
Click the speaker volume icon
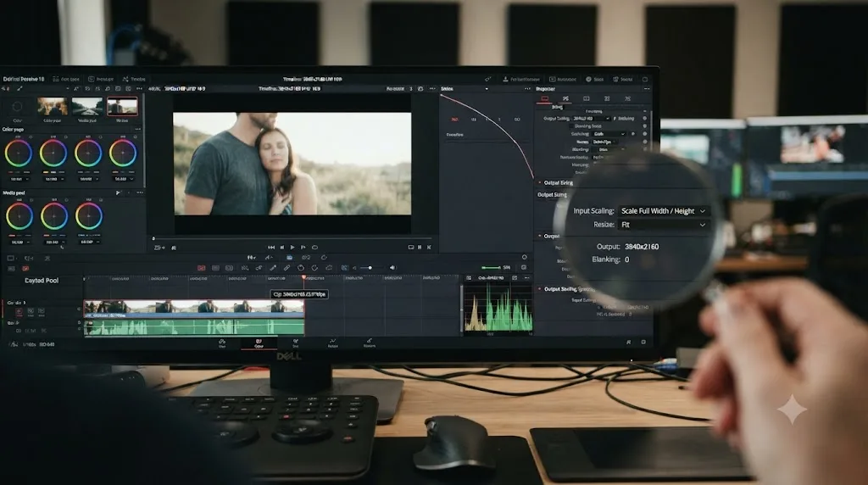[x=392, y=268]
